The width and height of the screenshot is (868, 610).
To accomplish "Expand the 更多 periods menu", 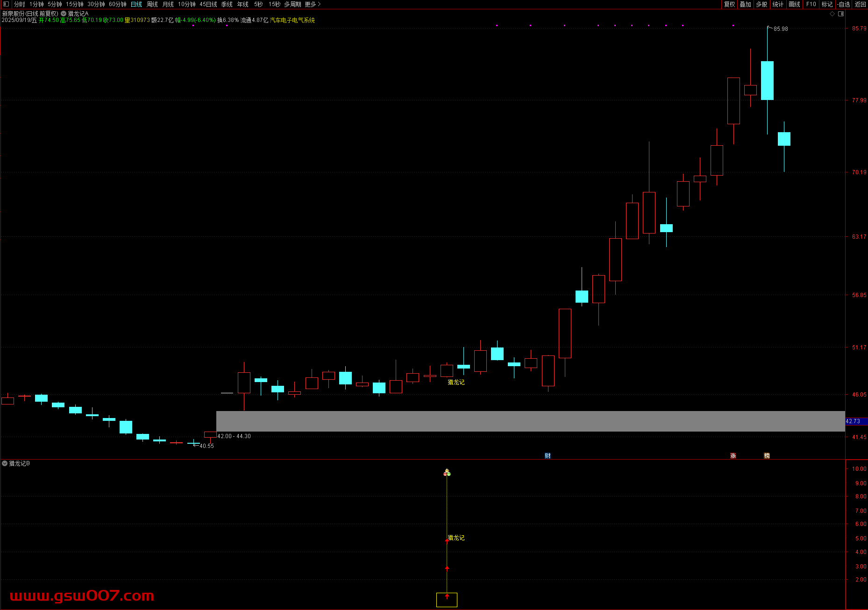I will pyautogui.click(x=313, y=4).
